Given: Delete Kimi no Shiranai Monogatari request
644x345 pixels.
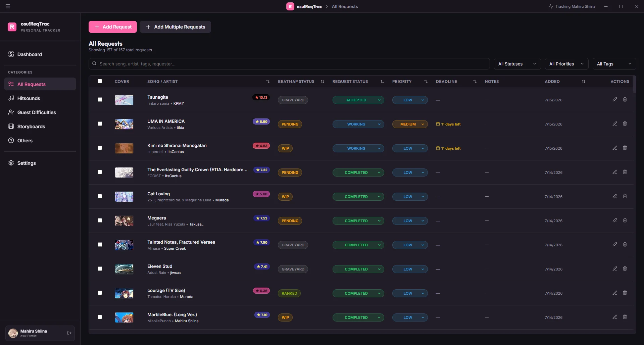Looking at the screenshot, I should [625, 148].
